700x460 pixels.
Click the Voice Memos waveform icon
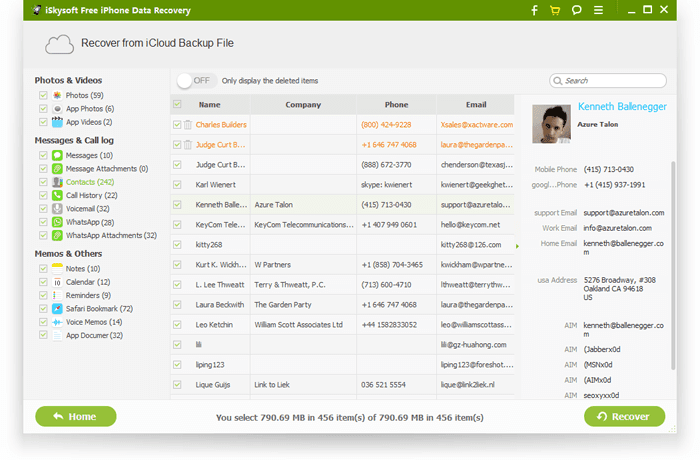pyautogui.click(x=57, y=322)
